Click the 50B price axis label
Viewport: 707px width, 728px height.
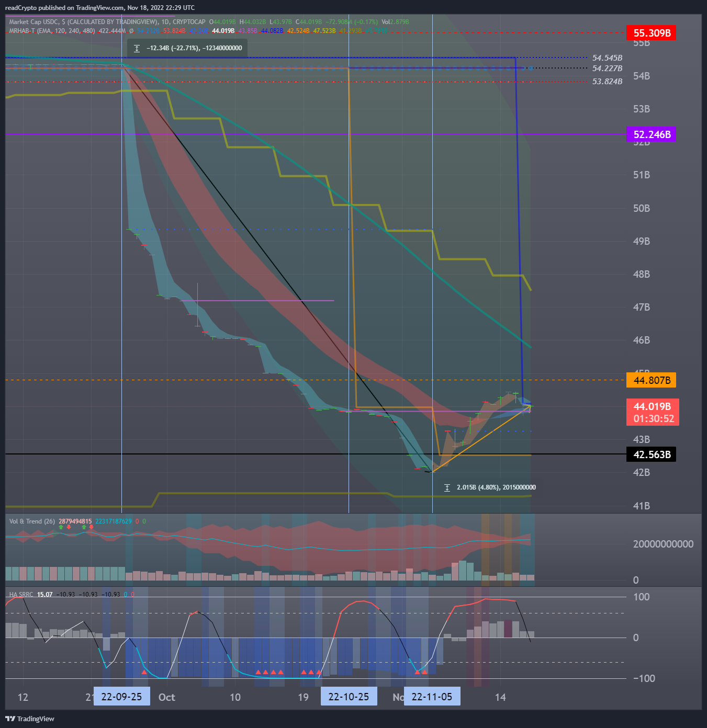642,208
